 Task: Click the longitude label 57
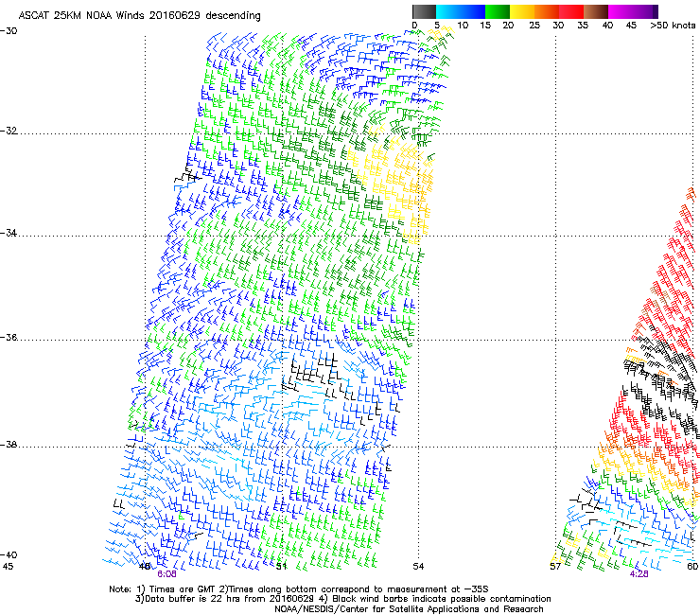click(x=555, y=567)
